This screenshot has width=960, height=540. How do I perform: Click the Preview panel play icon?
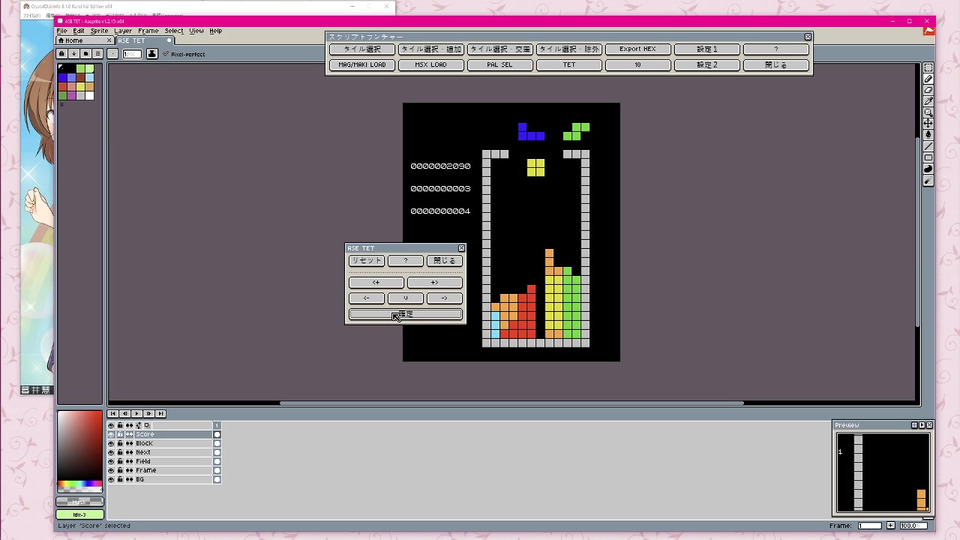922,425
